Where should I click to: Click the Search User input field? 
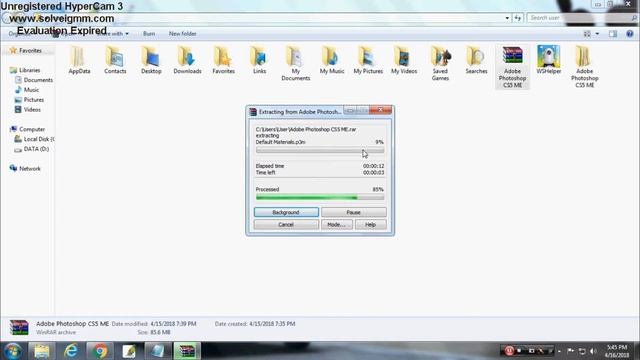582,18
